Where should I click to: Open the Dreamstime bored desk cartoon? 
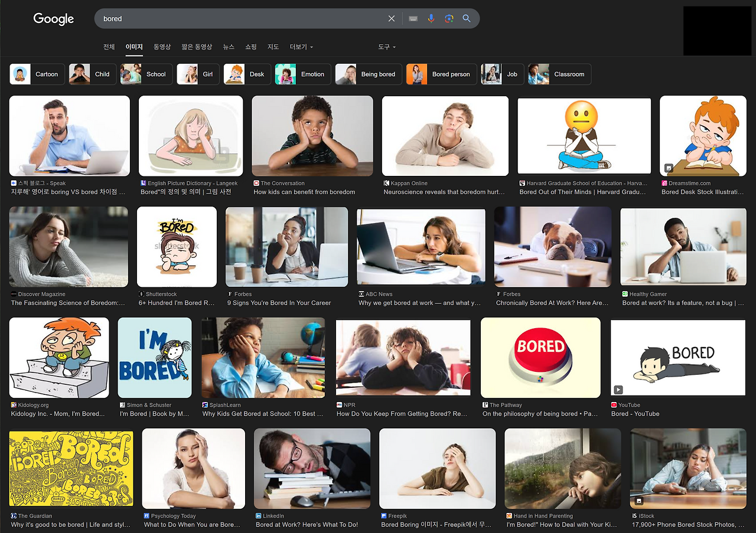[x=703, y=136]
